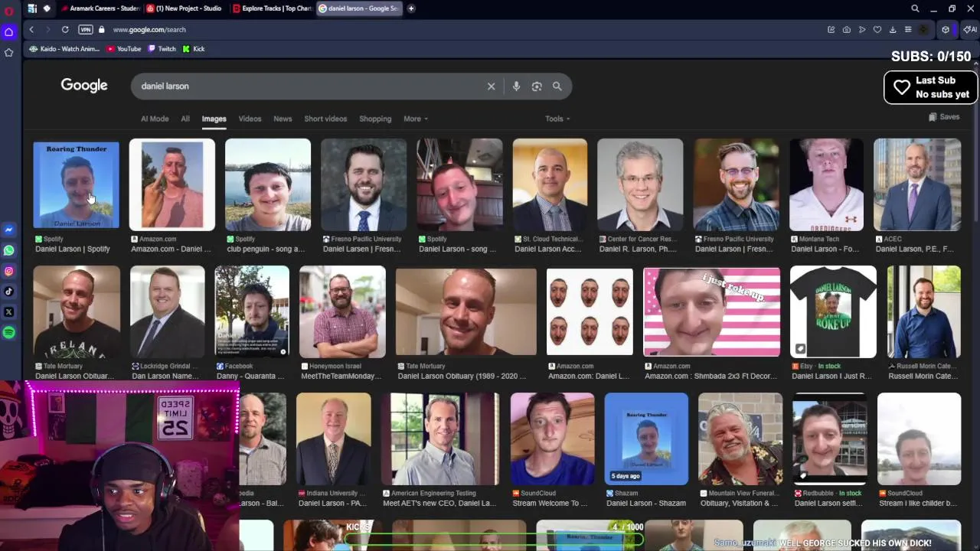
Task: Select the Videos search tab
Action: [x=250, y=119]
